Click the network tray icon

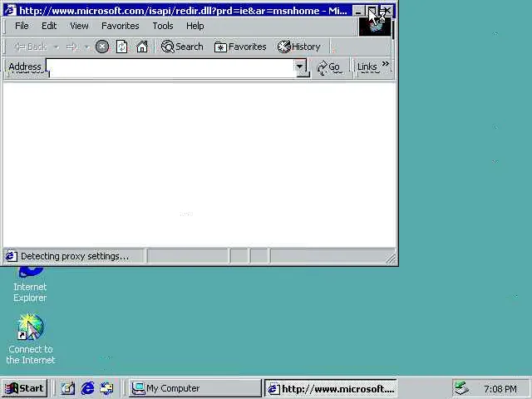coord(462,388)
